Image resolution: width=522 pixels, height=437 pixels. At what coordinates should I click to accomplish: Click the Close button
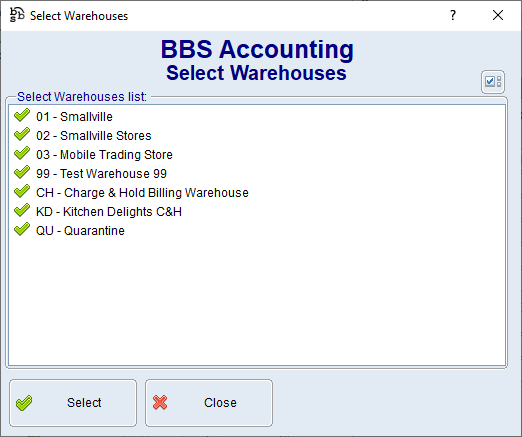209,403
